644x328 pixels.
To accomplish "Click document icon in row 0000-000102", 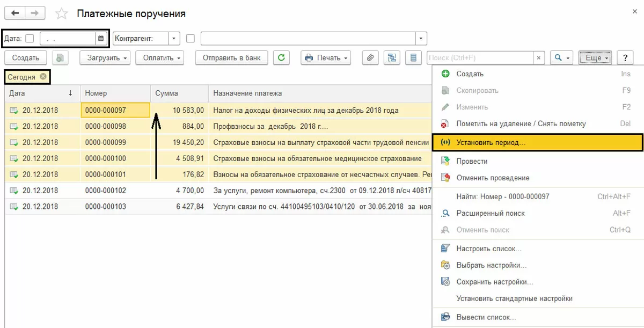I will click(x=14, y=191).
